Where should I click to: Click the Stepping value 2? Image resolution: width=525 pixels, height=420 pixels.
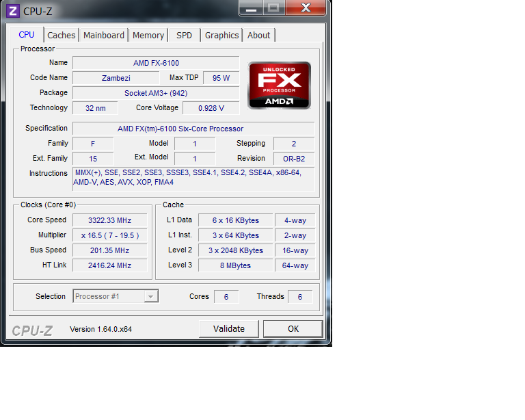tap(294, 144)
